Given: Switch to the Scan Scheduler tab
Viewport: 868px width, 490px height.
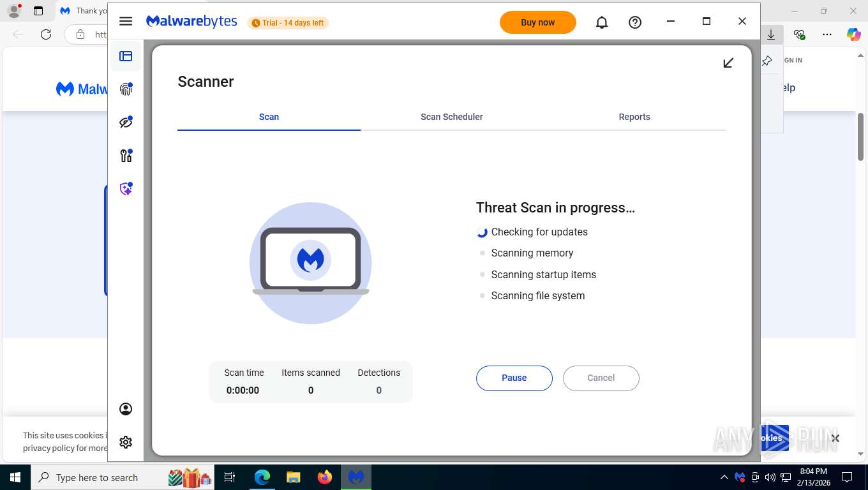Looking at the screenshot, I should tap(452, 117).
